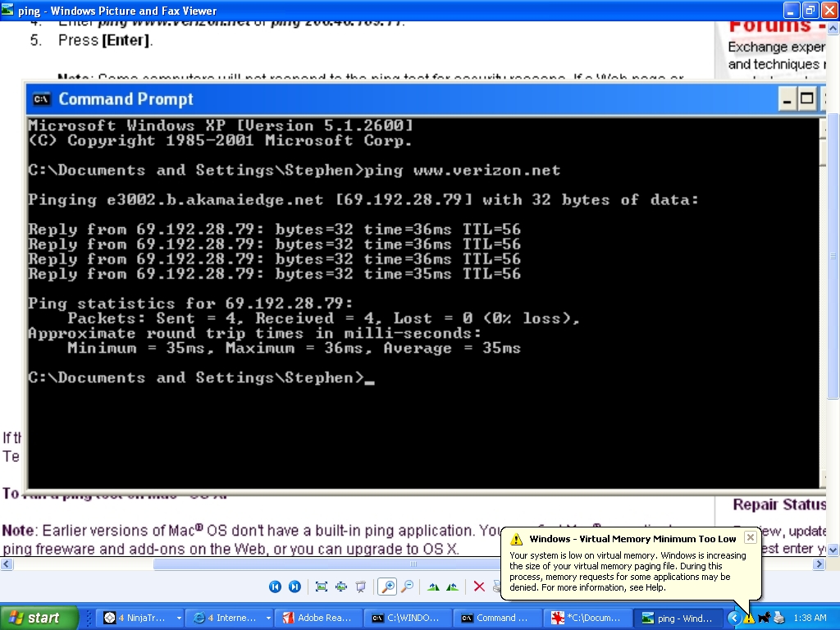
Task: Click horizontal scrollbar left arrow
Action: [x=6, y=564]
